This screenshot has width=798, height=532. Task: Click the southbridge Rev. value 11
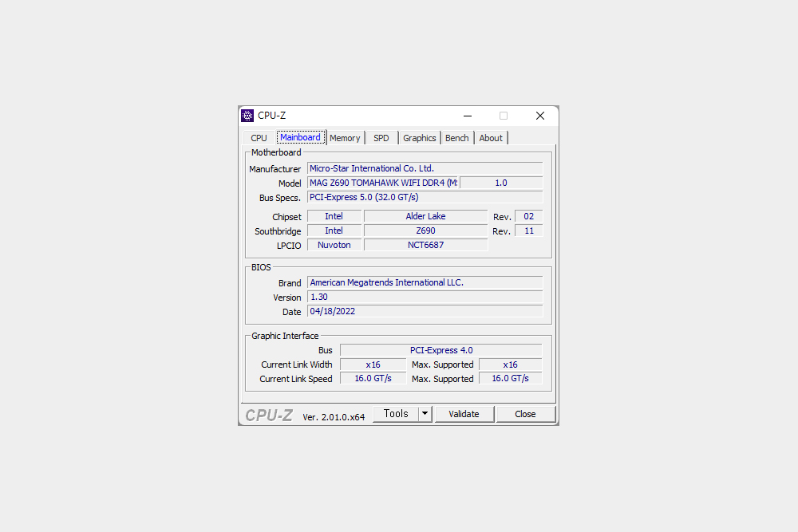529,231
